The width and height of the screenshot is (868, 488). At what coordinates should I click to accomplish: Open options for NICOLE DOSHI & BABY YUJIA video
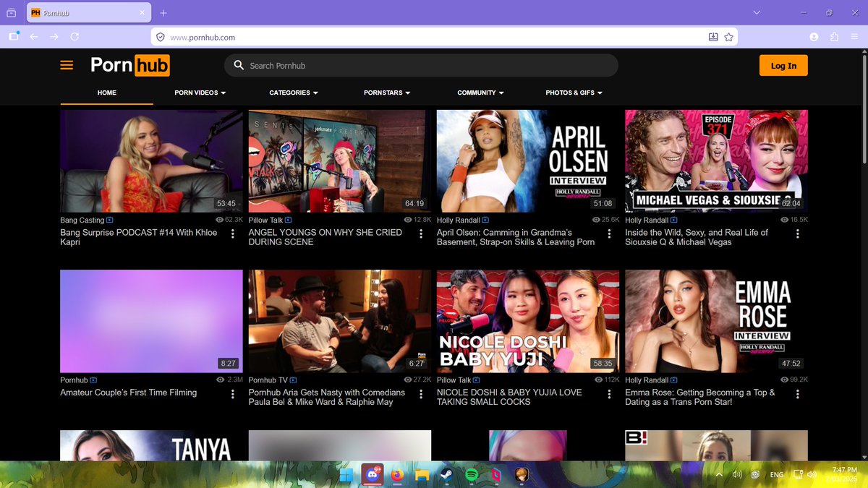click(x=609, y=394)
